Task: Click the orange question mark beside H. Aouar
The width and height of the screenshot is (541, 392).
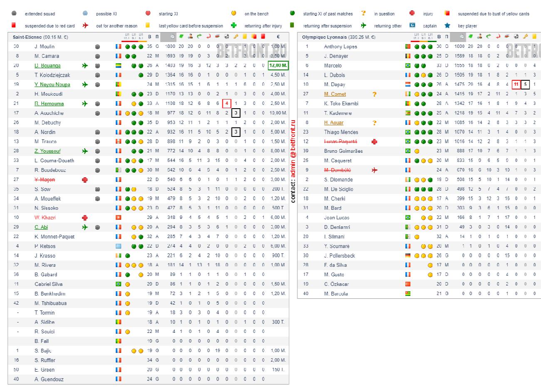Action: 375,123
